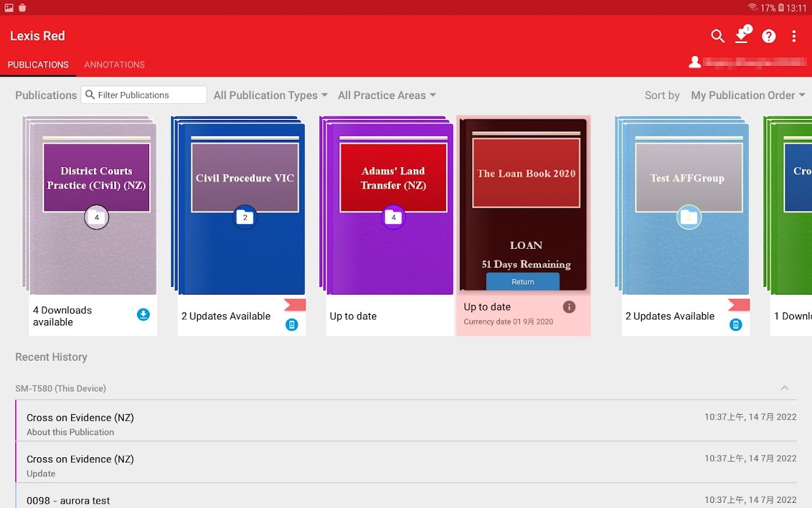Open All Publication Types dropdown
Screen dimensions: 812x508
click(271, 95)
